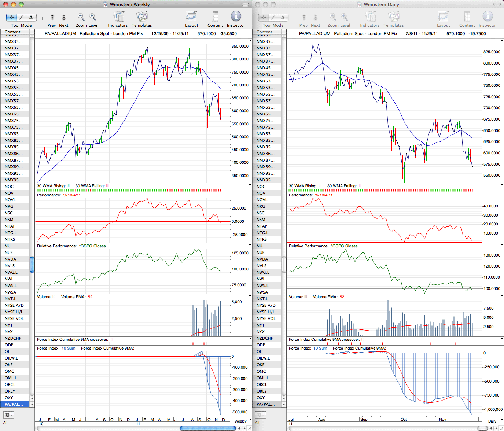504x431 pixels.
Task: Open the Weekly periodicity dropdown
Action: click(242, 421)
